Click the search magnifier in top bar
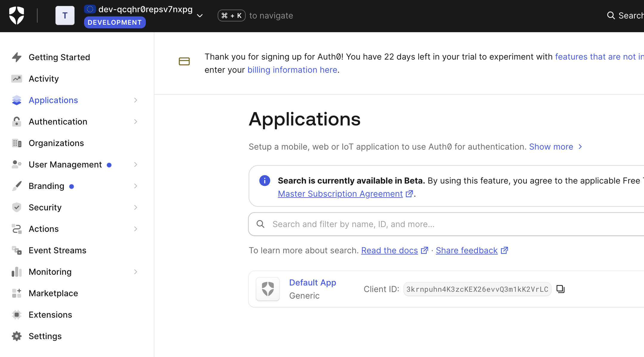Screen dimensions: 644x357 pyautogui.click(x=611, y=15)
